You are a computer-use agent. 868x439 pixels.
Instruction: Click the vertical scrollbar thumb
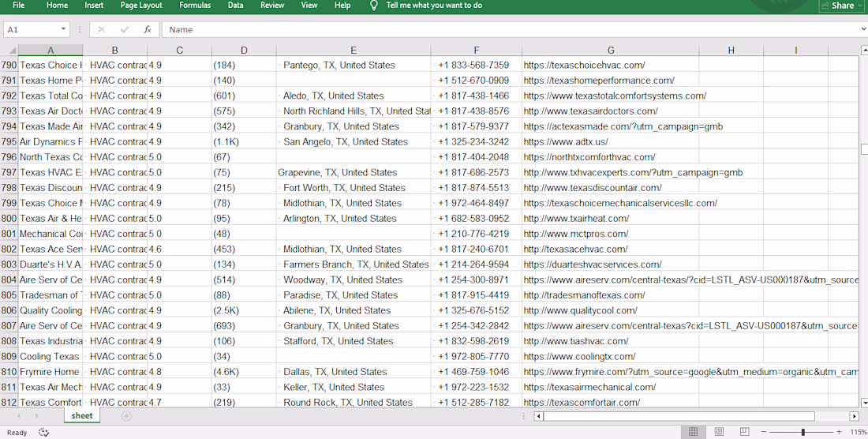tap(863, 149)
